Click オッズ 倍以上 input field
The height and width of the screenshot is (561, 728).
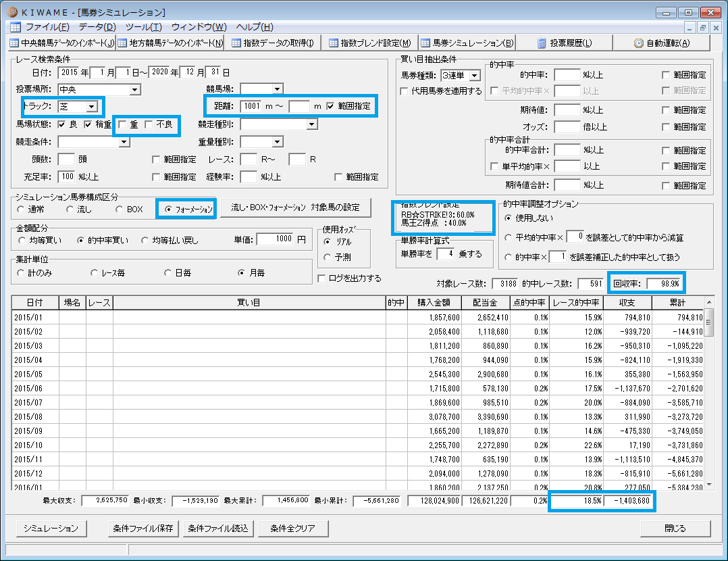coord(567,127)
